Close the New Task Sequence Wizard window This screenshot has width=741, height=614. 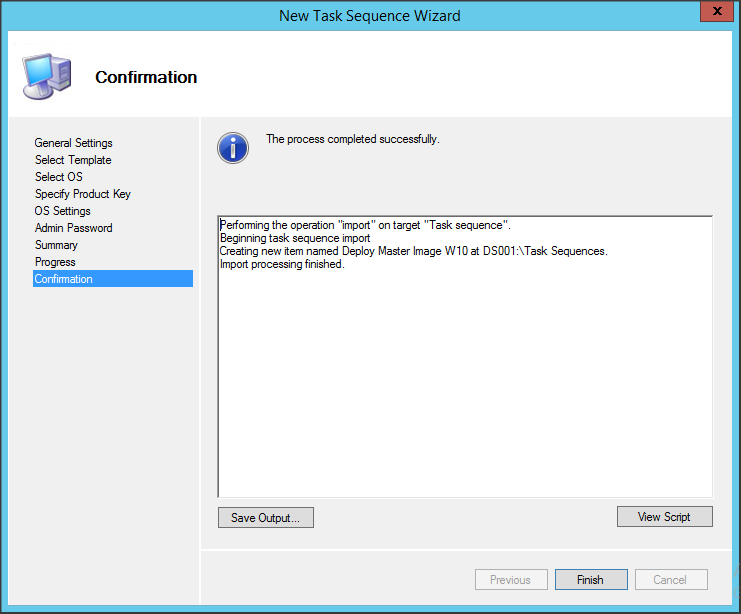pos(713,14)
